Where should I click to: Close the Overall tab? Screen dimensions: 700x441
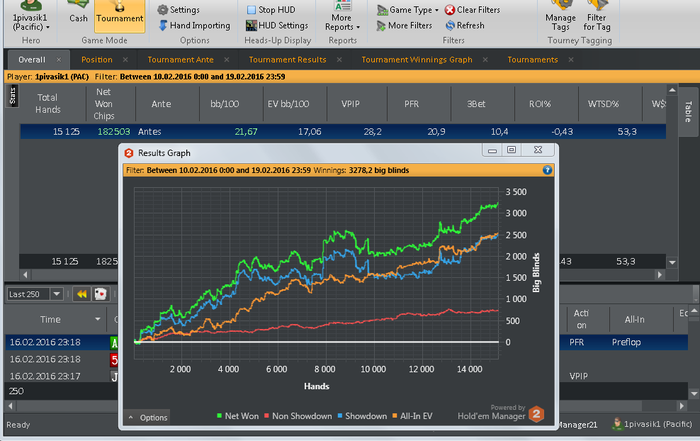tap(58, 60)
